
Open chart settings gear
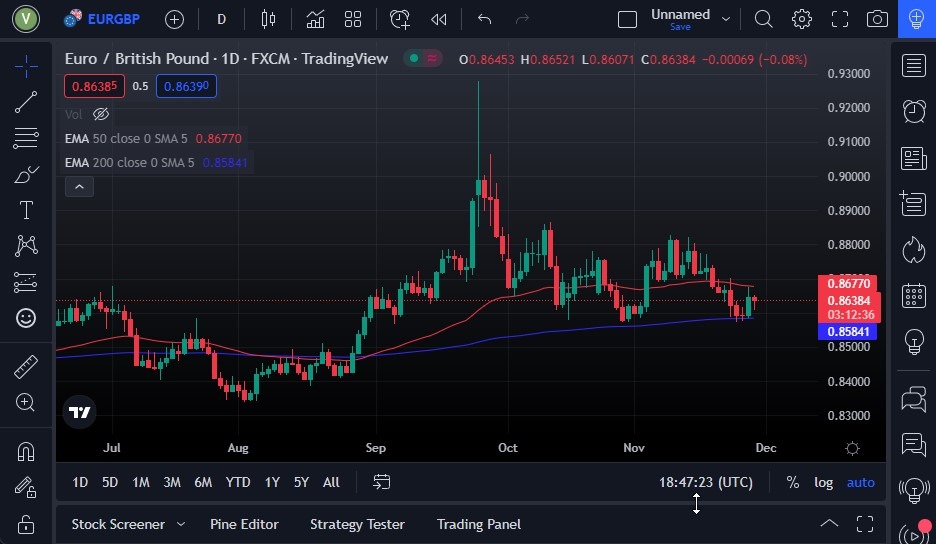pyautogui.click(x=802, y=20)
